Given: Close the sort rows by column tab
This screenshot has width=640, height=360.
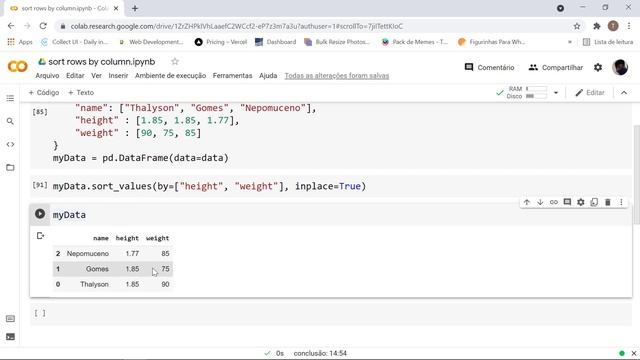Looking at the screenshot, I should [x=116, y=8].
